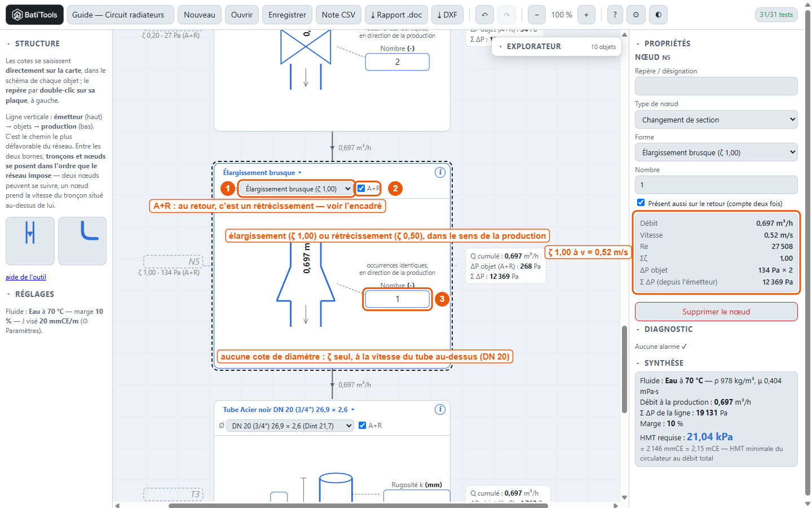Open the settings gear in the toolbar

(636, 15)
